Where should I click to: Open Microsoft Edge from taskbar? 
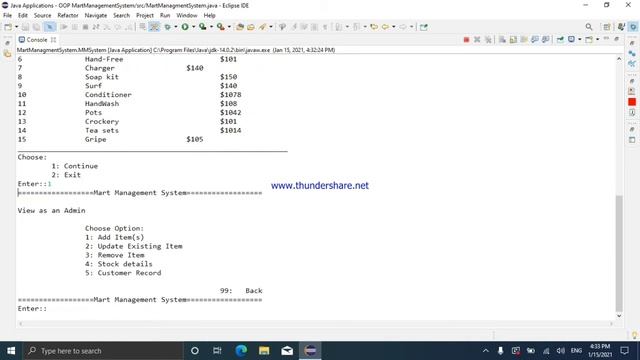click(x=241, y=351)
